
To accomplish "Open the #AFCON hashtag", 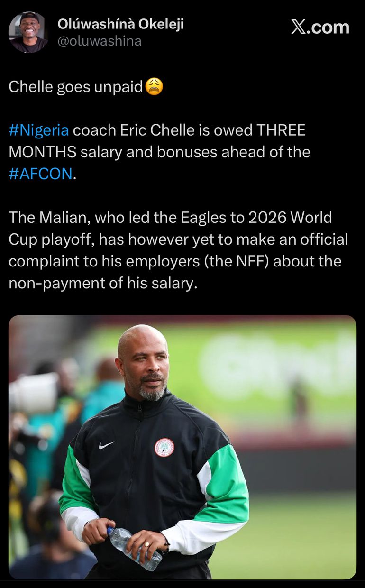I will pos(41,174).
